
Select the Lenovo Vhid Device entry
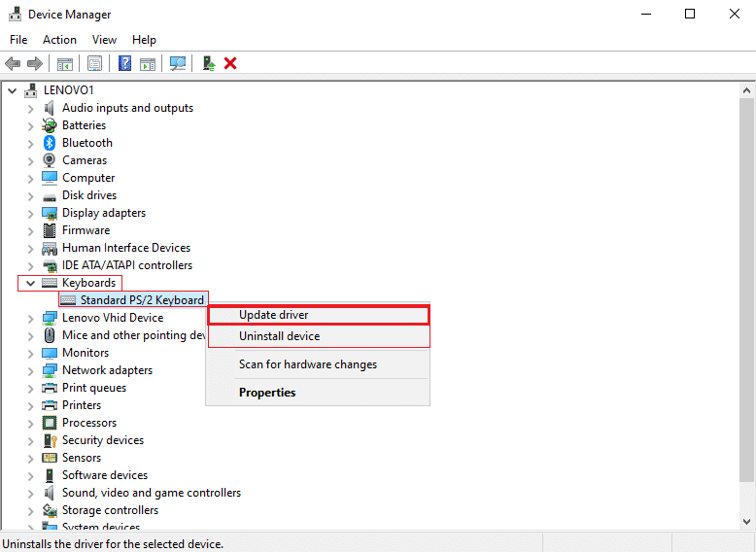pos(113,318)
